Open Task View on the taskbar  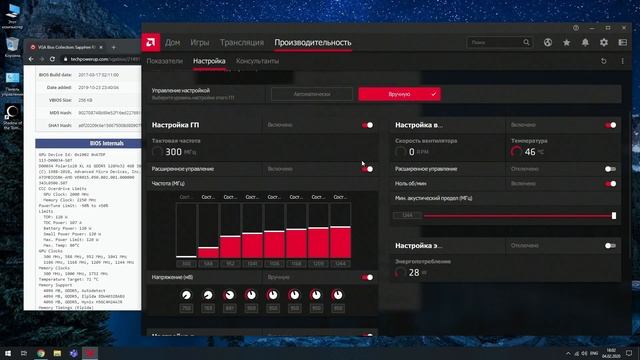coord(24,353)
